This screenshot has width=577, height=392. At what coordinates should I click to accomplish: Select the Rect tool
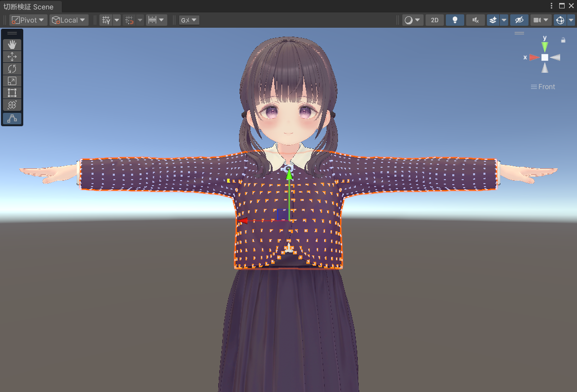coord(12,93)
